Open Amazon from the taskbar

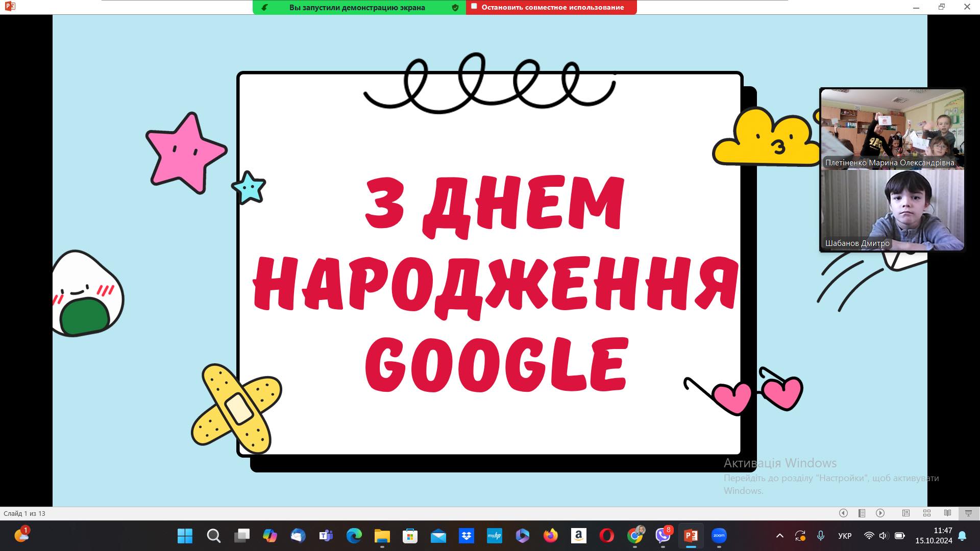click(578, 536)
